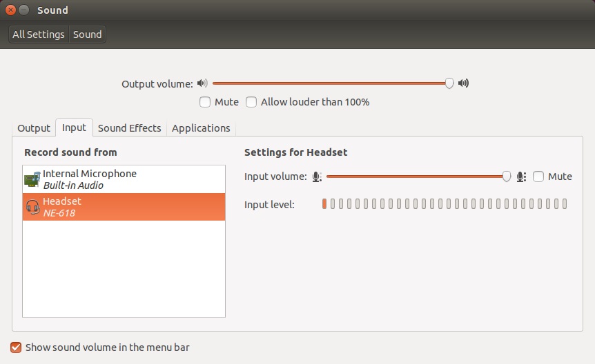Check Allow louder than 100%
Viewport: 595px width, 364px height.
pos(251,102)
